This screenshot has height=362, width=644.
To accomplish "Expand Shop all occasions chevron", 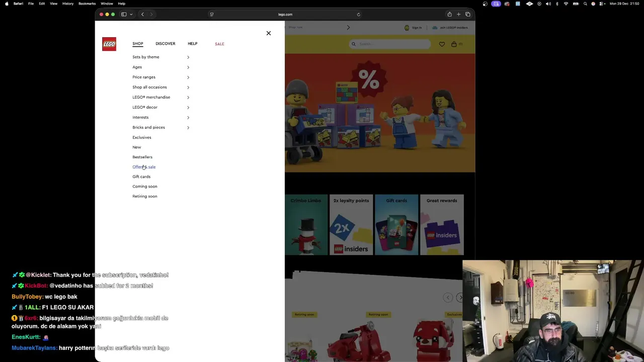I will [188, 87].
